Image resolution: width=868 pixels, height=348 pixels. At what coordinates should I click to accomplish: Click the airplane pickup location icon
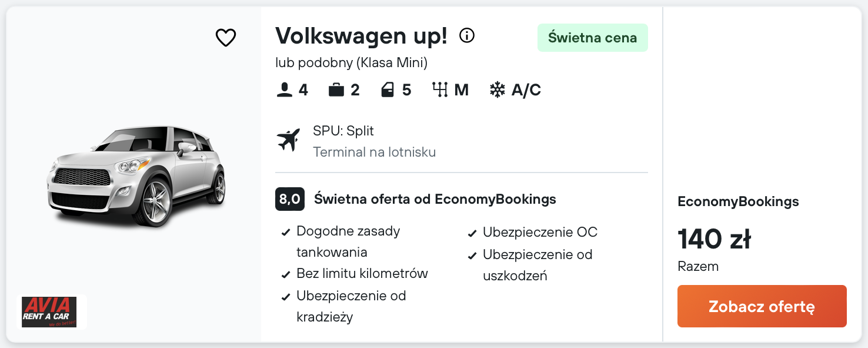(x=288, y=140)
